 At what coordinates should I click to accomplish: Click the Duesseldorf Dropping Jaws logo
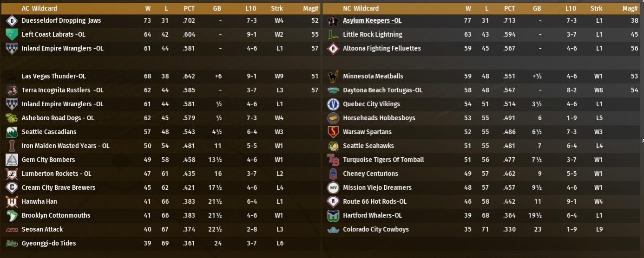pos(12,21)
